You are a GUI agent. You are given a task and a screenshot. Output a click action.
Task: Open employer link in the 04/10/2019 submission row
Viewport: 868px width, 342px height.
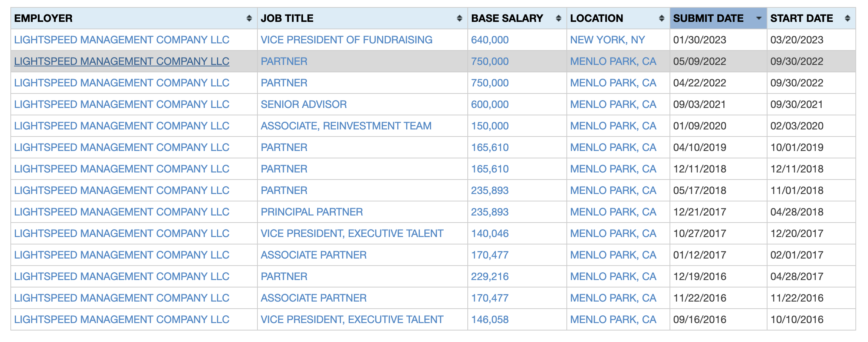click(122, 147)
